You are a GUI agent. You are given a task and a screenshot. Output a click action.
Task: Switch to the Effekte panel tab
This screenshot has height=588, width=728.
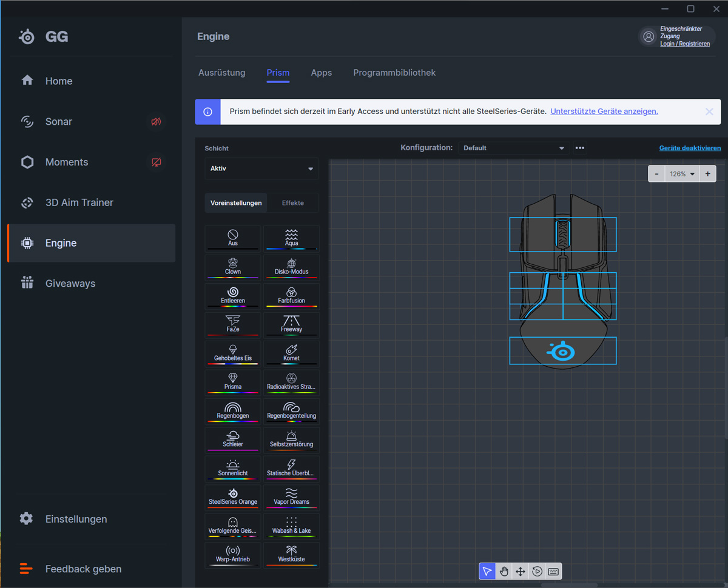292,203
